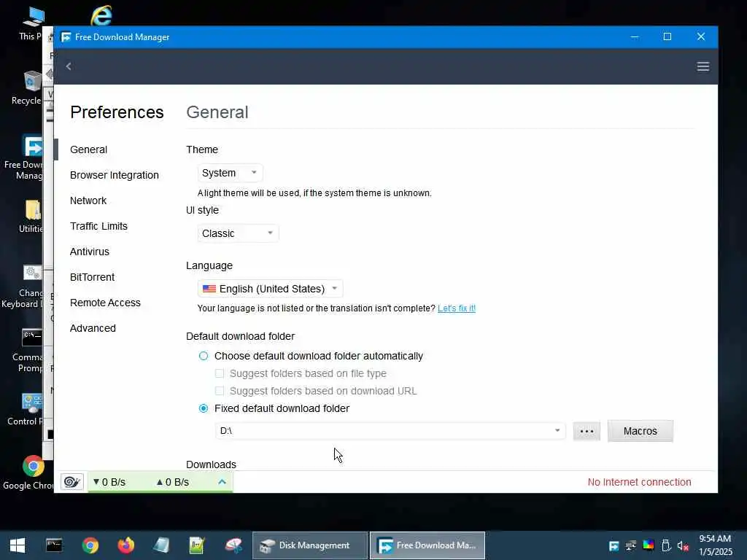
Task: Switch to Disk Management taskbar window
Action: click(x=310, y=545)
